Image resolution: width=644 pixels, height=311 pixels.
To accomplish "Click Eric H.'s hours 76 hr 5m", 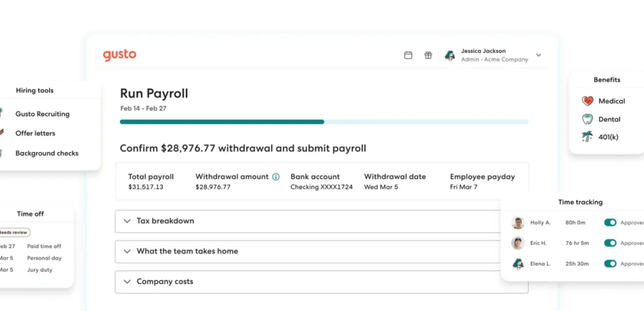I will [577, 243].
